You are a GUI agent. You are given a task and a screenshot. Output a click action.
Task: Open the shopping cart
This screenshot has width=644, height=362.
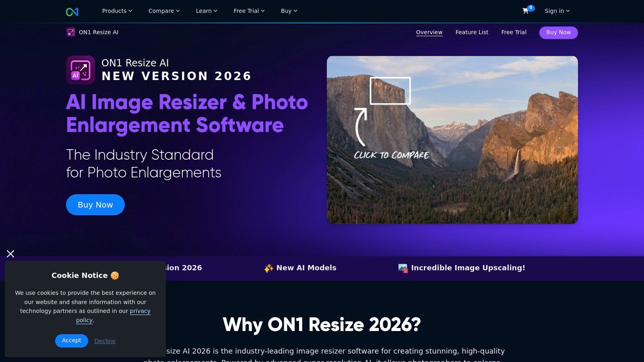(525, 11)
